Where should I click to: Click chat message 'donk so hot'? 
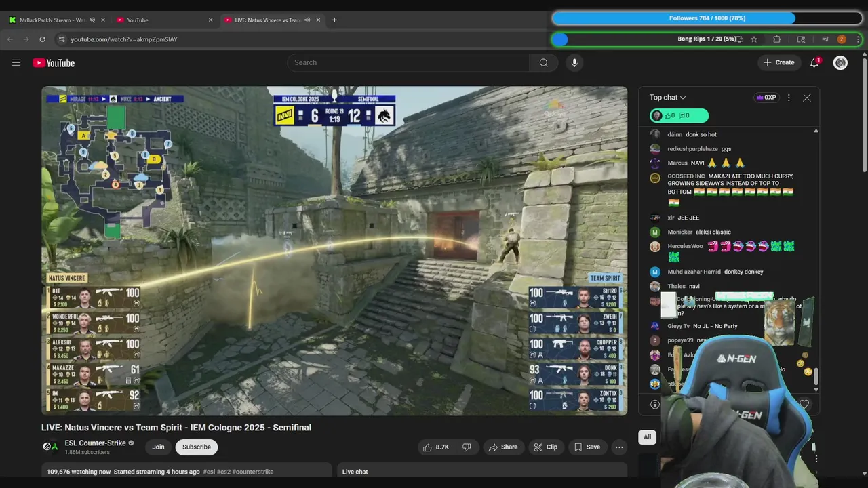701,135
